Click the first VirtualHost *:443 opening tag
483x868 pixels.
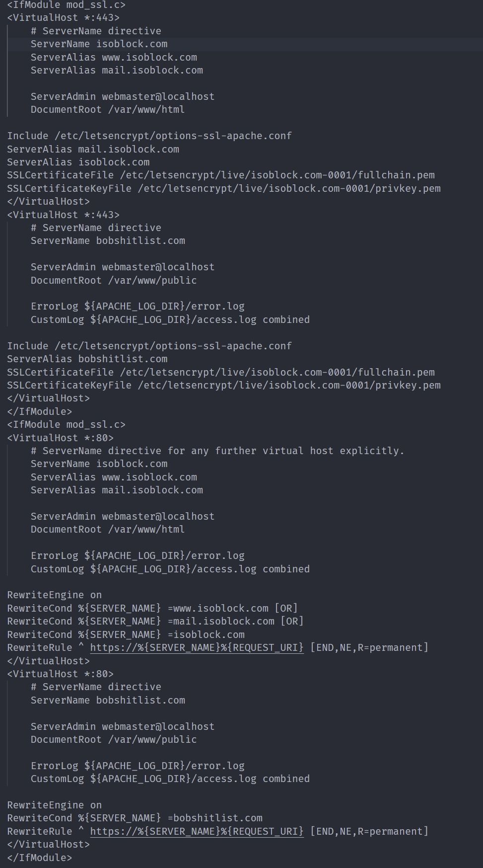[63, 17]
